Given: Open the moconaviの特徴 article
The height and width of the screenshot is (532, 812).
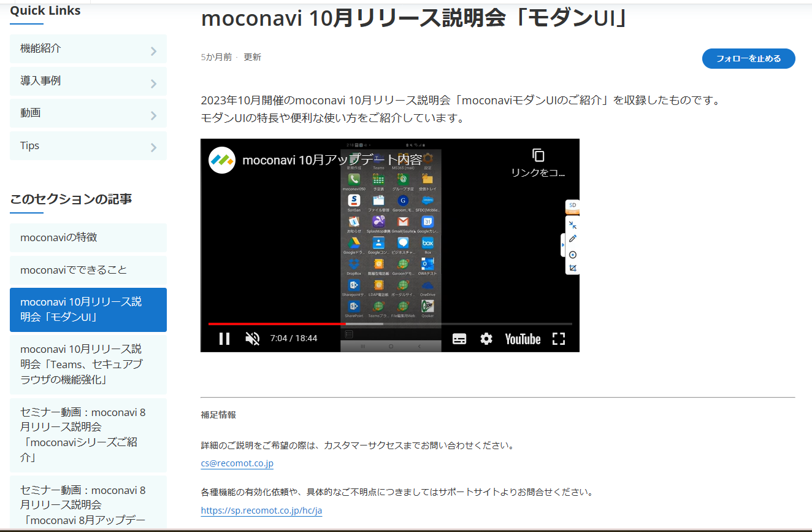Looking at the screenshot, I should pos(88,237).
